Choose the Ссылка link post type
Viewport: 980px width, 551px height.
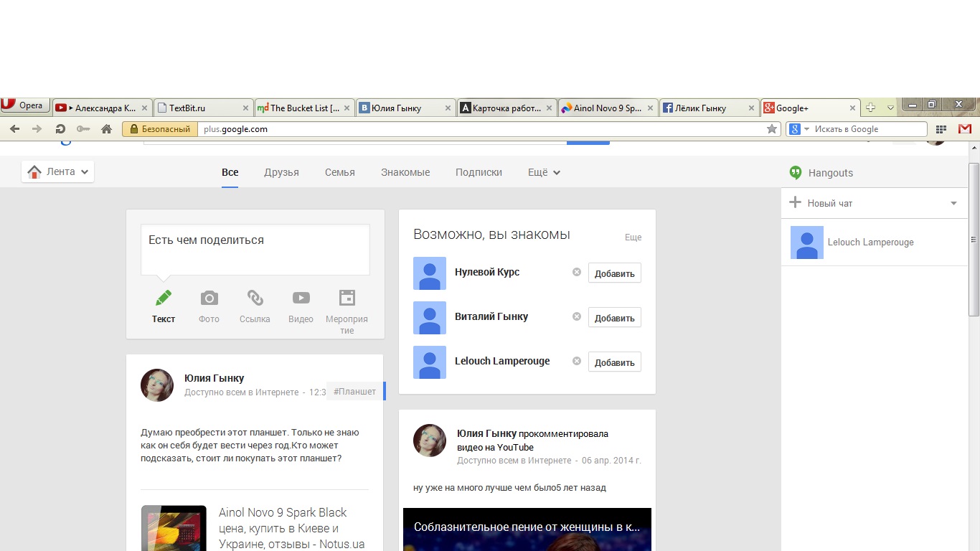255,306
